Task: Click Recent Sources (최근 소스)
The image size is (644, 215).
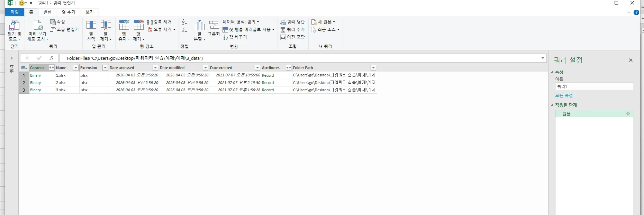Action: click(325, 29)
